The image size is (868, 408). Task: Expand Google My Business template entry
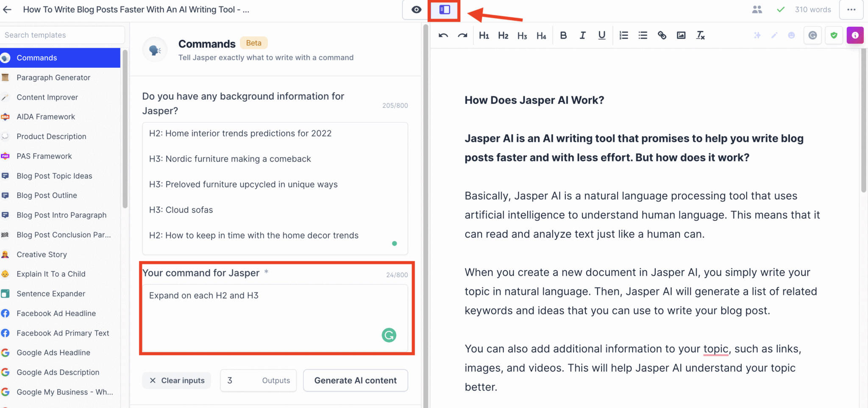(x=65, y=392)
